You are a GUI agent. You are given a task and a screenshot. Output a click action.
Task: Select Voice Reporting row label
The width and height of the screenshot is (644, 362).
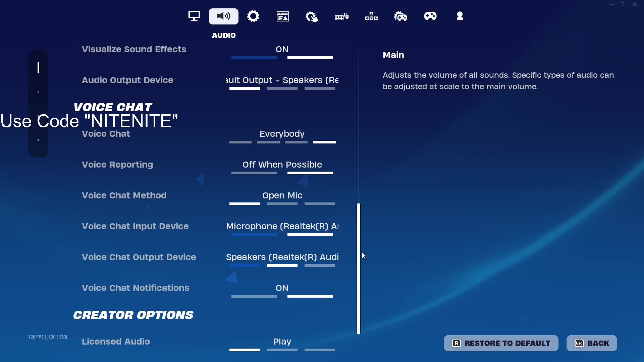(x=117, y=165)
